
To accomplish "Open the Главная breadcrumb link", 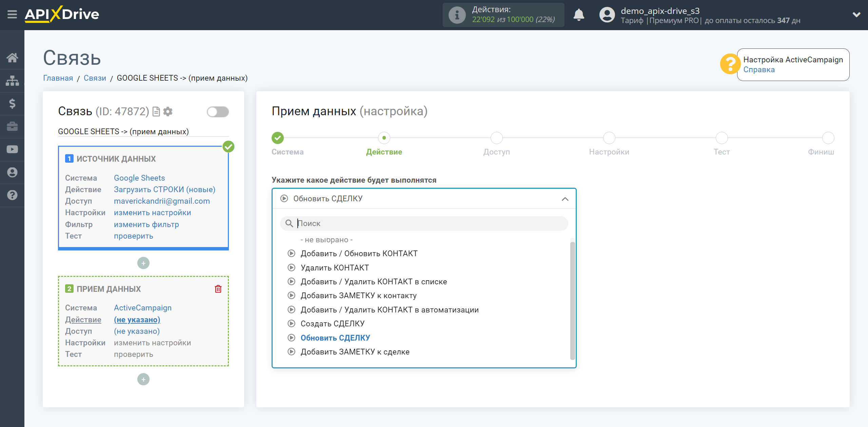I will 58,78.
